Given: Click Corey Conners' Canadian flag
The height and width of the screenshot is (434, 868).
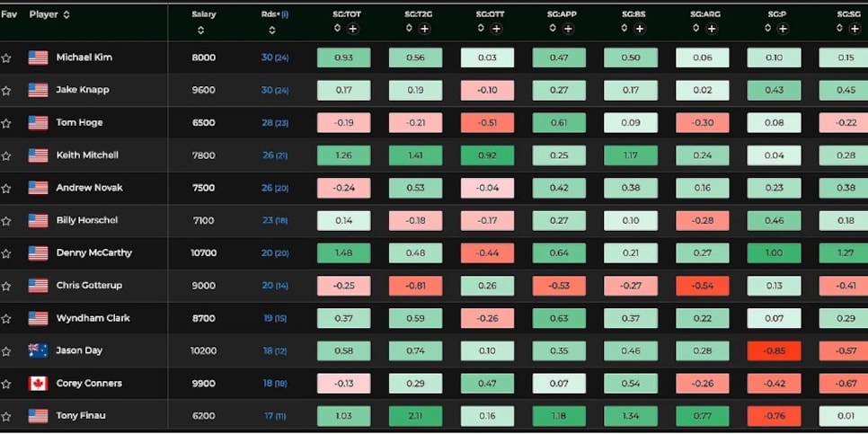Looking at the screenshot, I should (38, 384).
